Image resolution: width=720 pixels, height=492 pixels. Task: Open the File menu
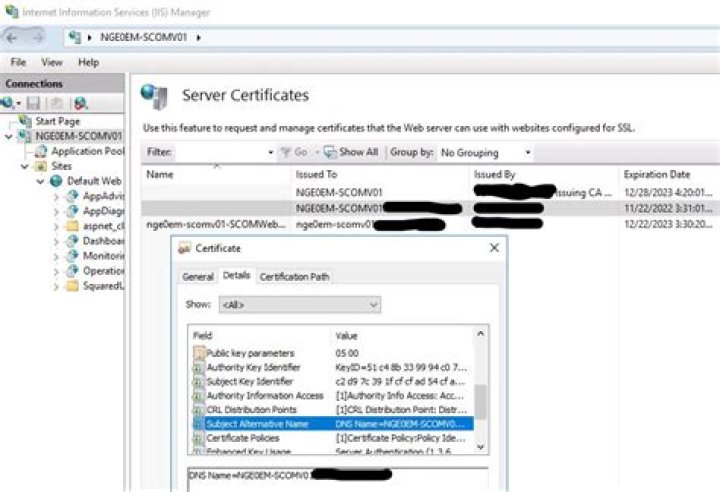pyautogui.click(x=18, y=62)
